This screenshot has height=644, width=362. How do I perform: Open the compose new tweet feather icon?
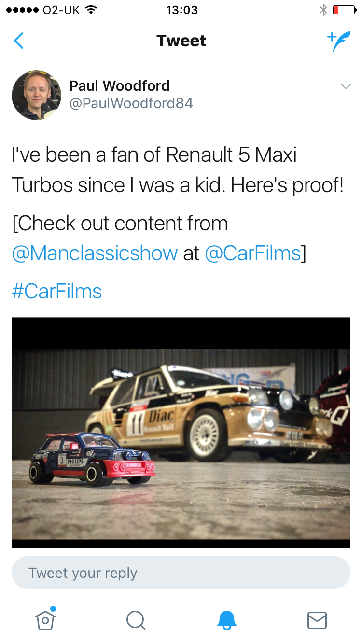point(338,41)
